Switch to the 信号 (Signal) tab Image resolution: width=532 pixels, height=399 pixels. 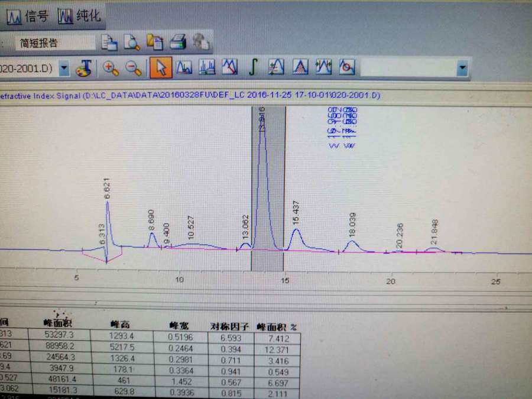(27, 16)
